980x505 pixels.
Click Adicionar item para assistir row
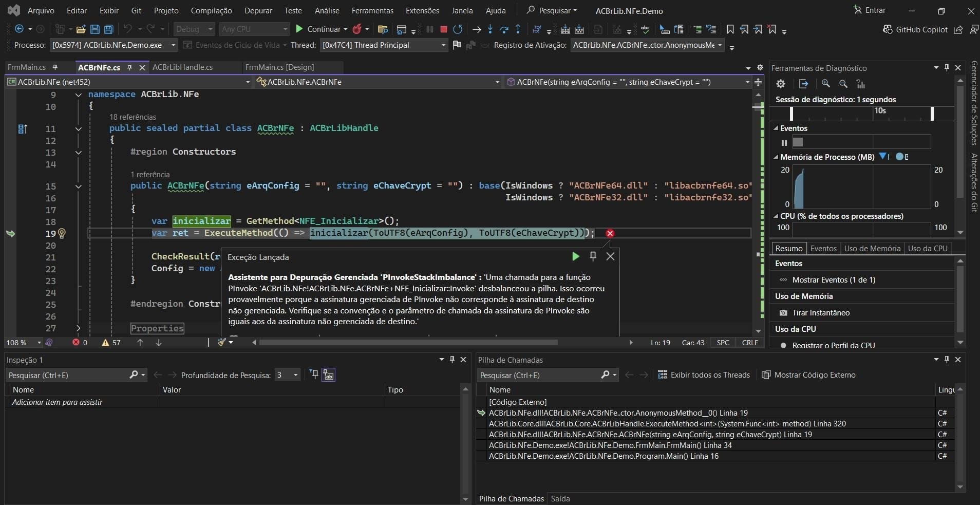point(82,402)
